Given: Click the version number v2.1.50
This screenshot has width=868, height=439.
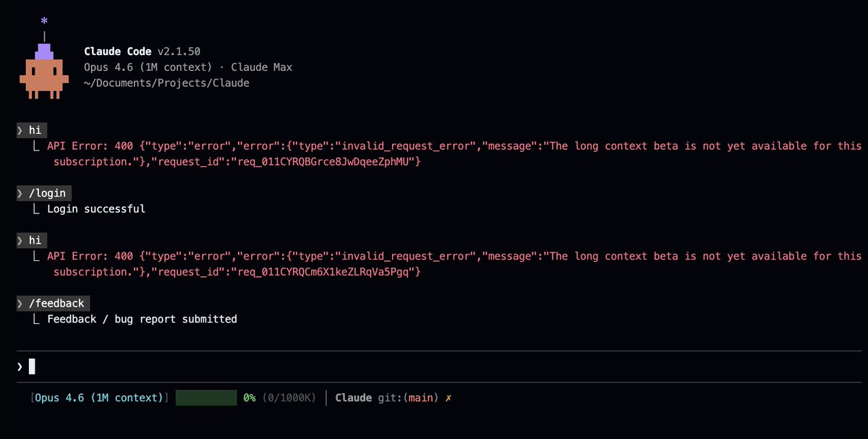Looking at the screenshot, I should [x=179, y=51].
